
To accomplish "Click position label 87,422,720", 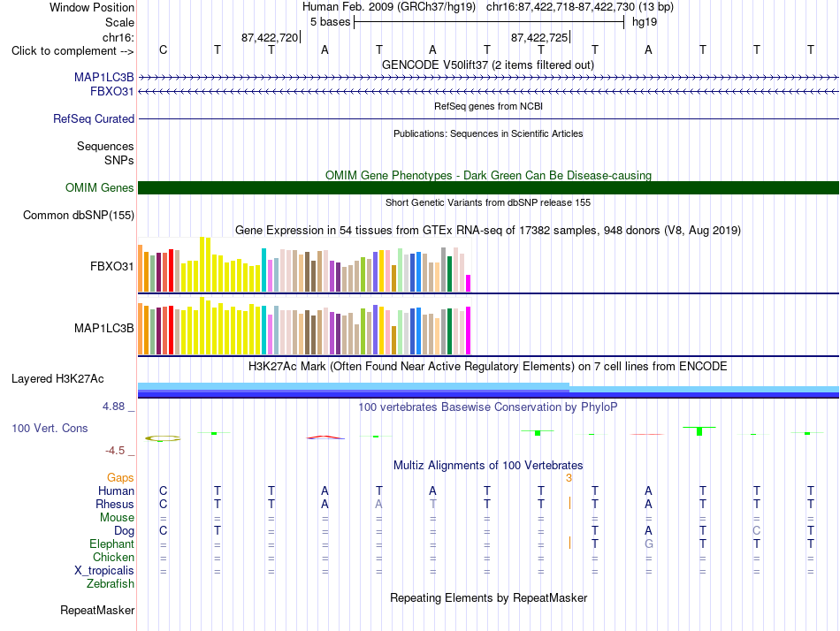I will (x=270, y=37).
